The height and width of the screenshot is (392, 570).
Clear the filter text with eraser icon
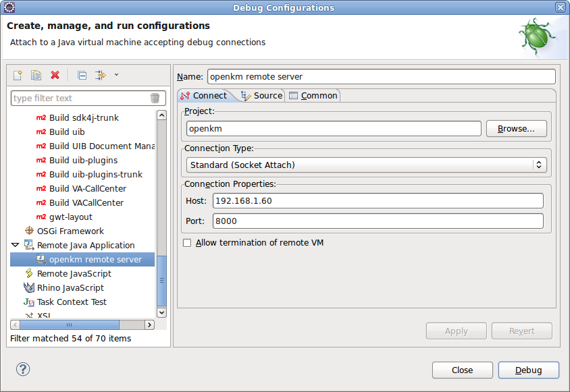click(155, 99)
